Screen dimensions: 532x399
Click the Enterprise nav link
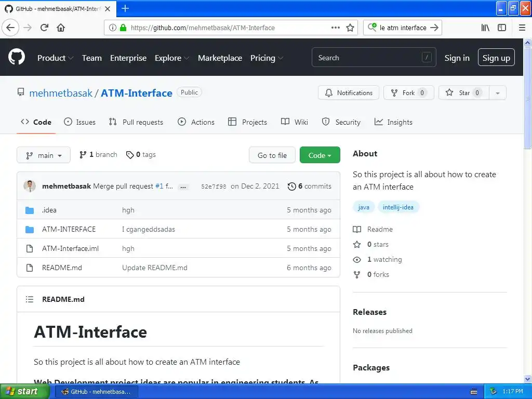click(128, 58)
